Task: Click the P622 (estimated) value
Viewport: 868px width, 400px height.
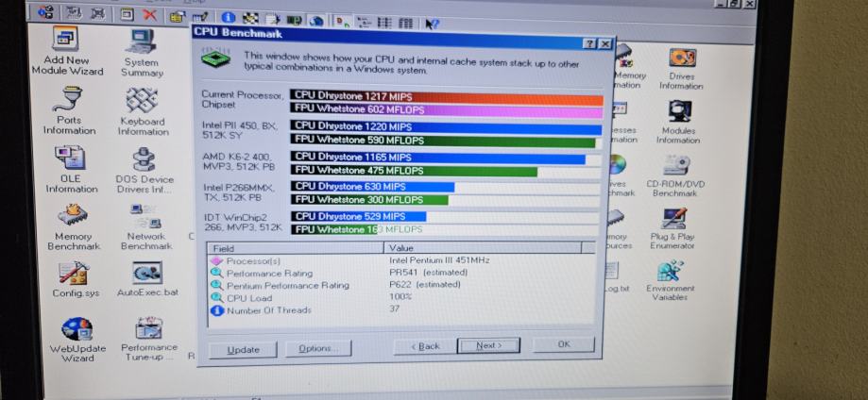Action: coord(425,284)
